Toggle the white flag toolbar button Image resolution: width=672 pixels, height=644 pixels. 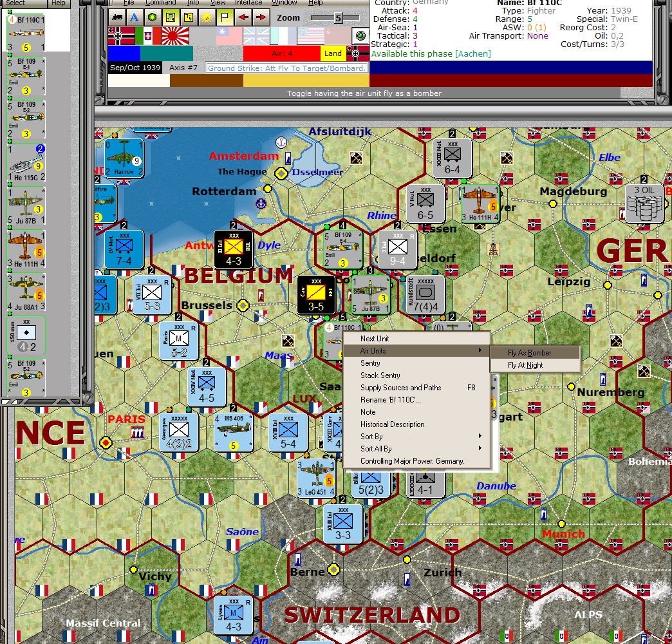point(225,17)
